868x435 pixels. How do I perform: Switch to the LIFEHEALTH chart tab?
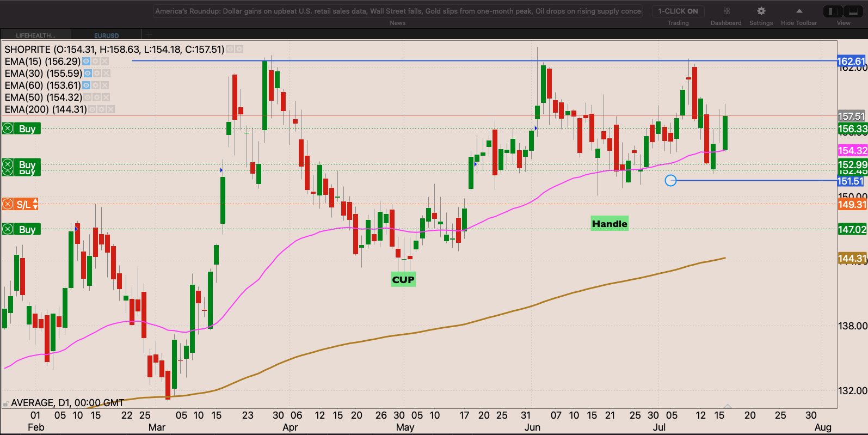point(36,35)
